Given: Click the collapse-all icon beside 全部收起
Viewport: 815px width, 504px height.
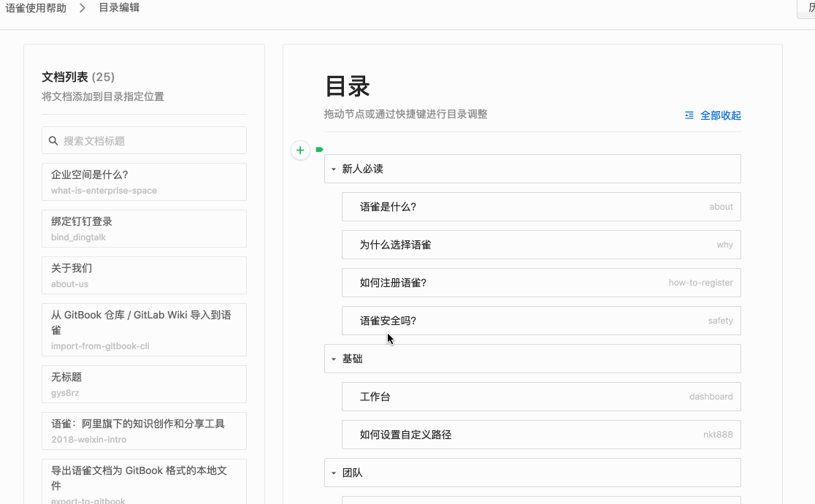Looking at the screenshot, I should (689, 115).
